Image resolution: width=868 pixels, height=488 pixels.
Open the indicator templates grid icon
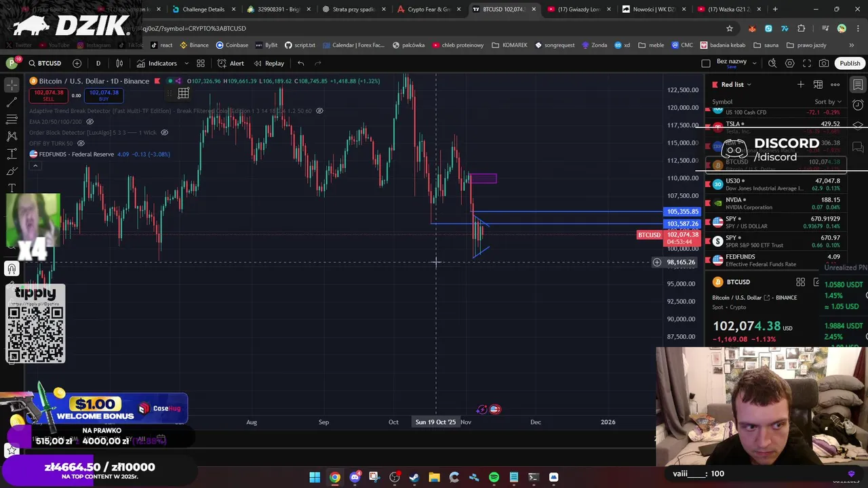click(201, 63)
